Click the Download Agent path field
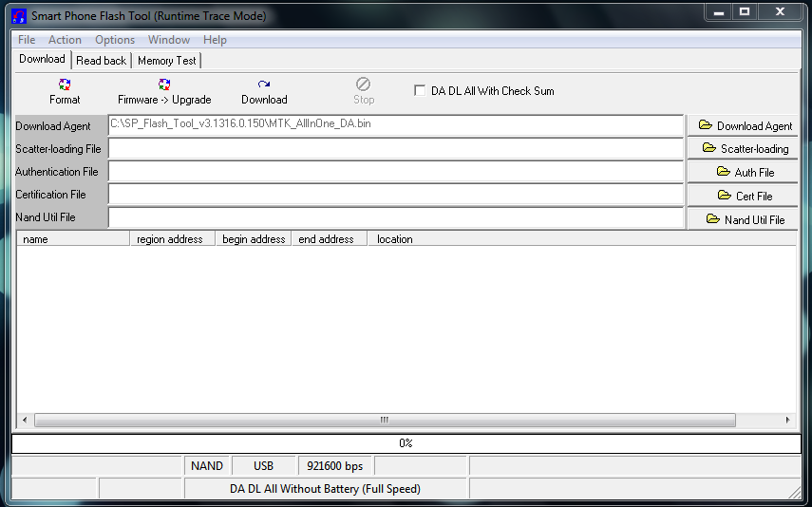 396,125
